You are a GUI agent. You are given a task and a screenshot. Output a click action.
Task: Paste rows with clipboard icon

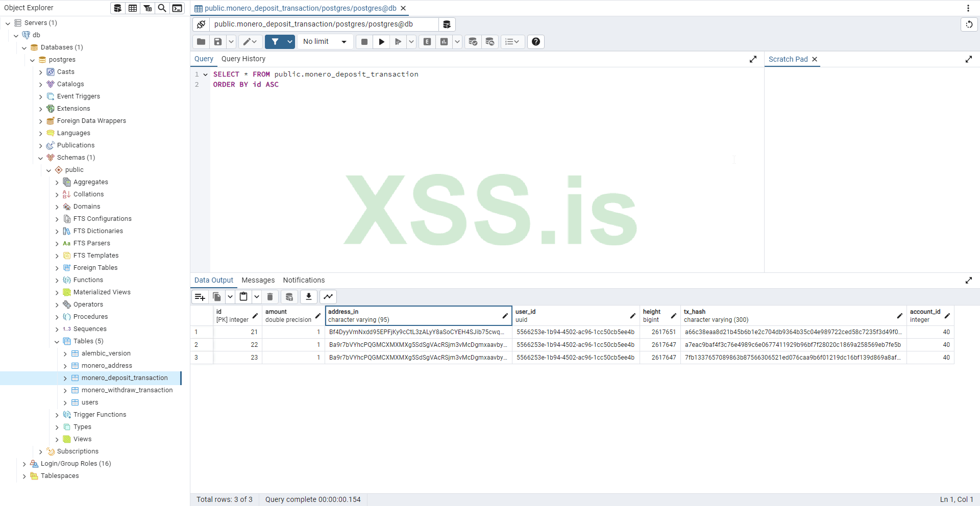tap(243, 297)
